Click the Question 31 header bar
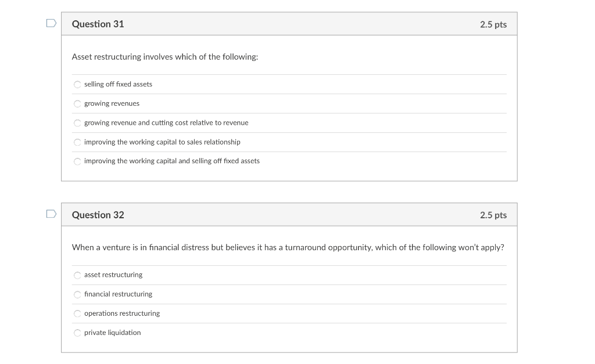 [289, 23]
